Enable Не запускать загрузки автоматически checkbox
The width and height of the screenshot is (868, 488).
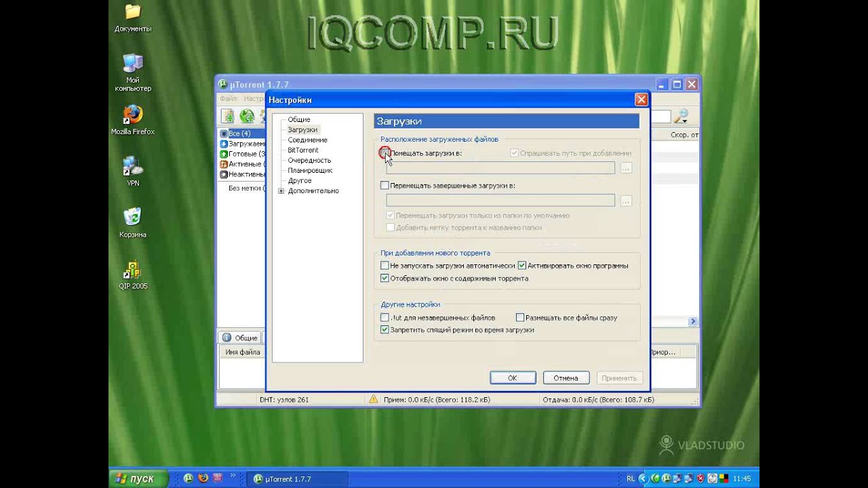384,266
